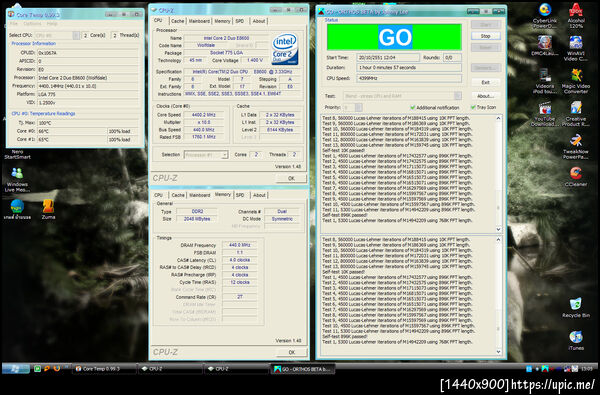The width and height of the screenshot is (600, 395).
Task: Click the upper ORTHOS log scrollbar
Action: pyautogui.click(x=499, y=173)
